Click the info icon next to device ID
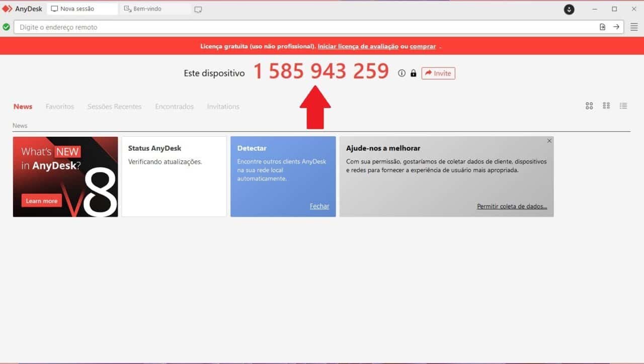 pyautogui.click(x=401, y=73)
